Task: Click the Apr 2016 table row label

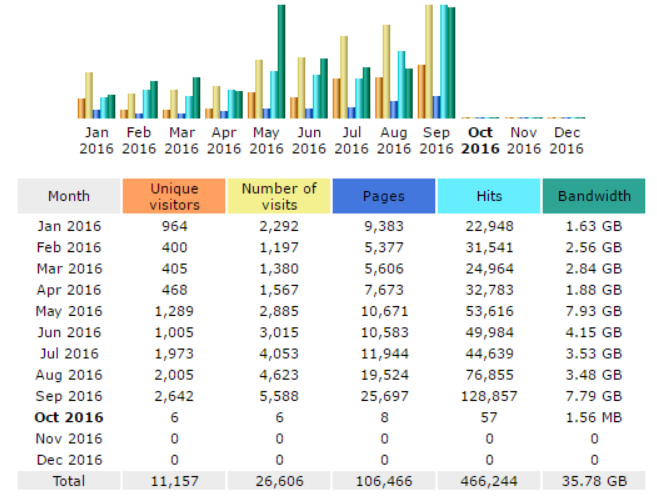Action: coord(69,290)
